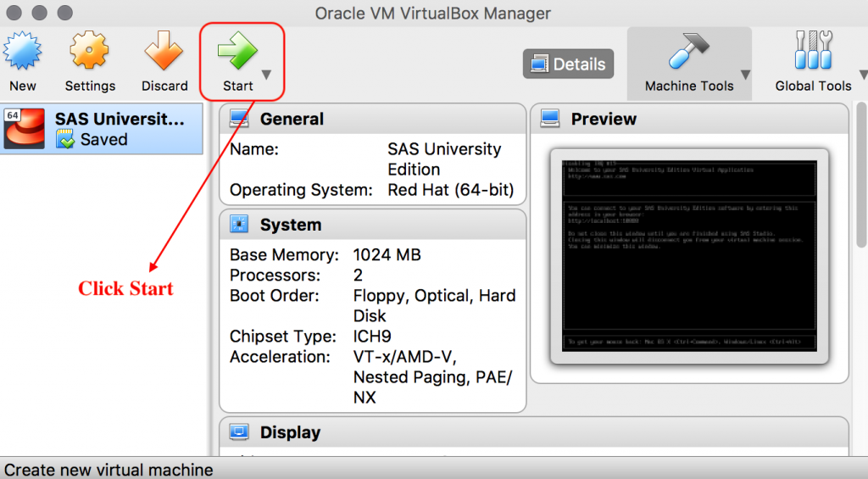Click the New virtual machine icon
The height and width of the screenshot is (479, 868).
[x=22, y=51]
